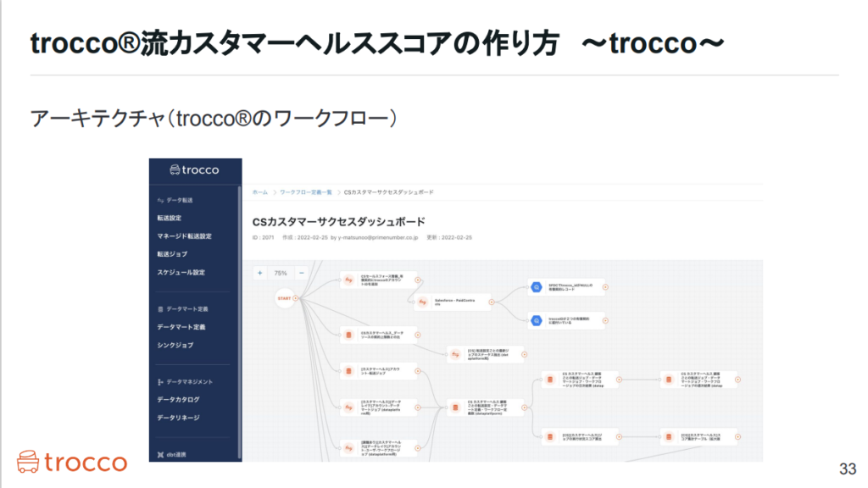Go to ホーム via the breadcrumb
868x488 pixels.
coord(259,192)
